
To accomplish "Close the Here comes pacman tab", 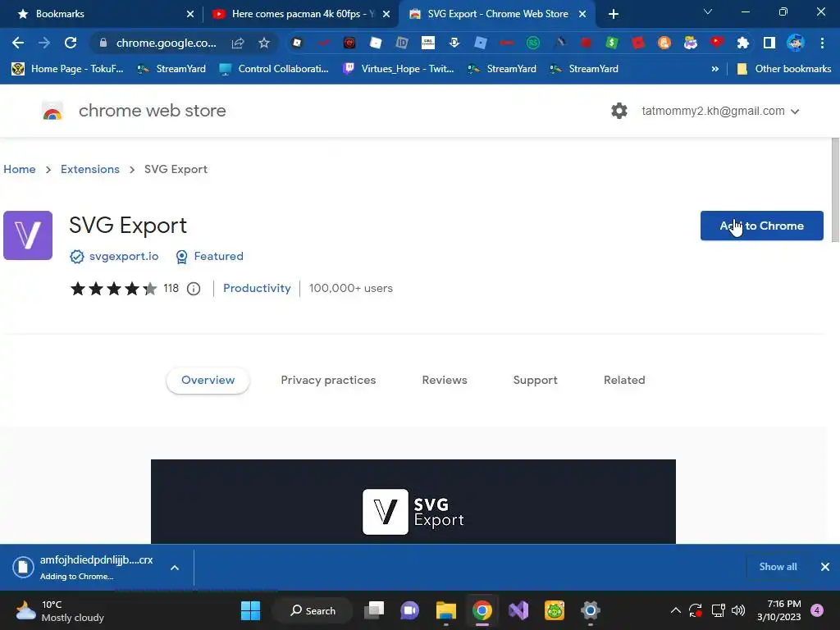I will pyautogui.click(x=386, y=14).
